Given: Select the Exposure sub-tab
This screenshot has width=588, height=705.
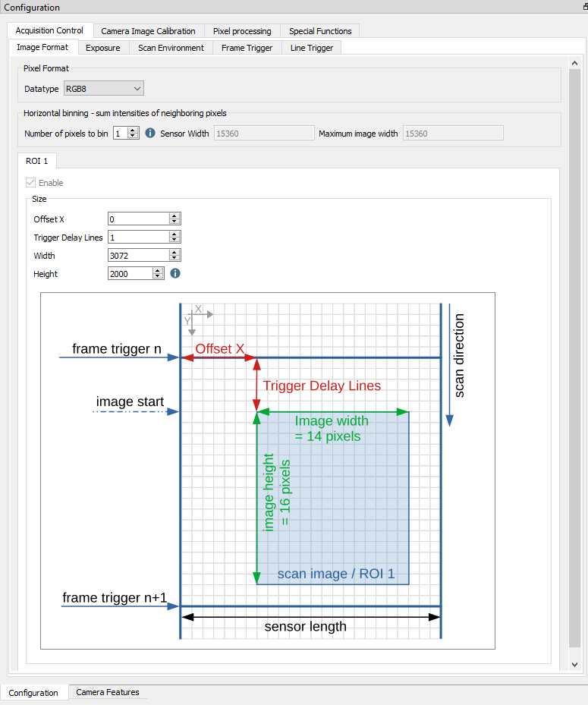Looking at the screenshot, I should pyautogui.click(x=103, y=48).
